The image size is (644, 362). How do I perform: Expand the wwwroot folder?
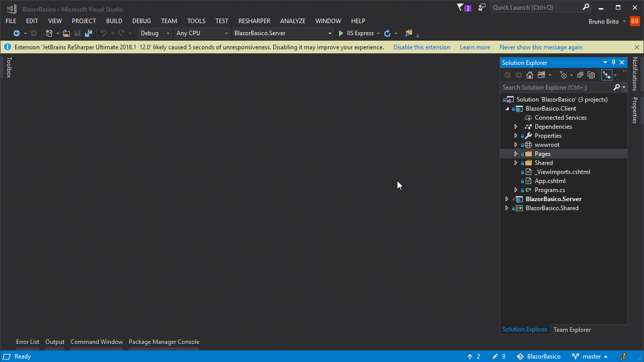click(516, 145)
